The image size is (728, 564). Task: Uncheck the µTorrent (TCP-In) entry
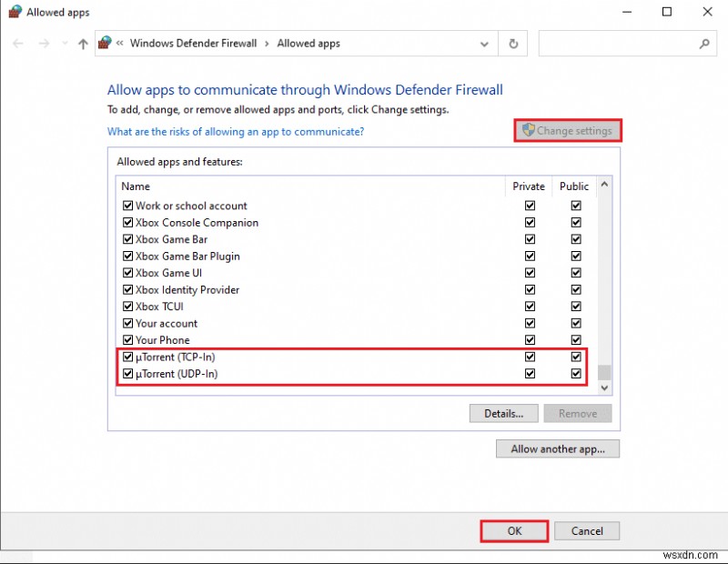tap(128, 357)
